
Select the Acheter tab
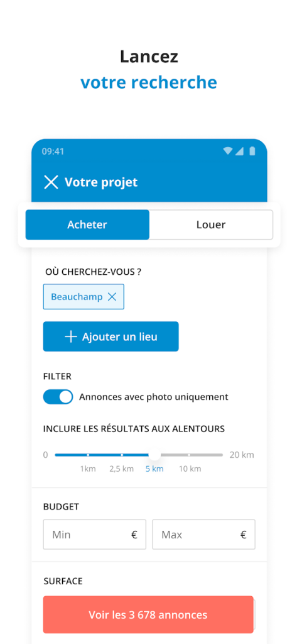click(x=87, y=225)
